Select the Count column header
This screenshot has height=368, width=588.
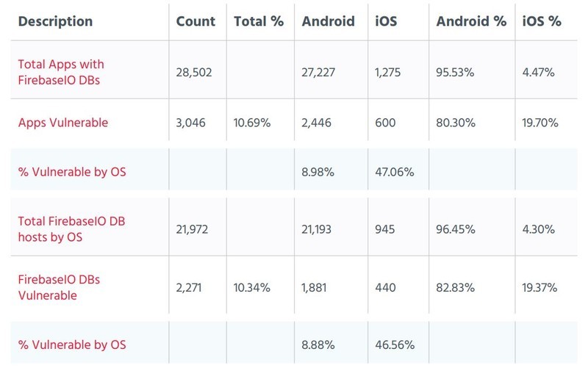coord(196,21)
